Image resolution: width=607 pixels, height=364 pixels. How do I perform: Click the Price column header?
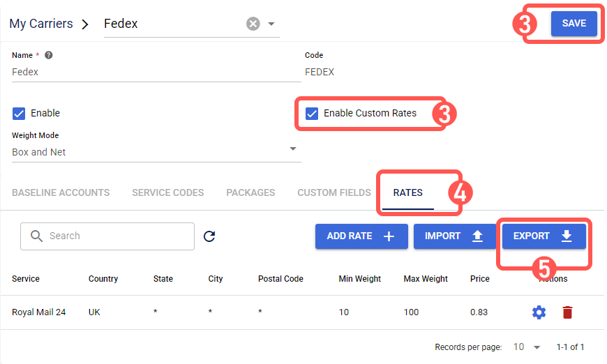[x=479, y=278]
